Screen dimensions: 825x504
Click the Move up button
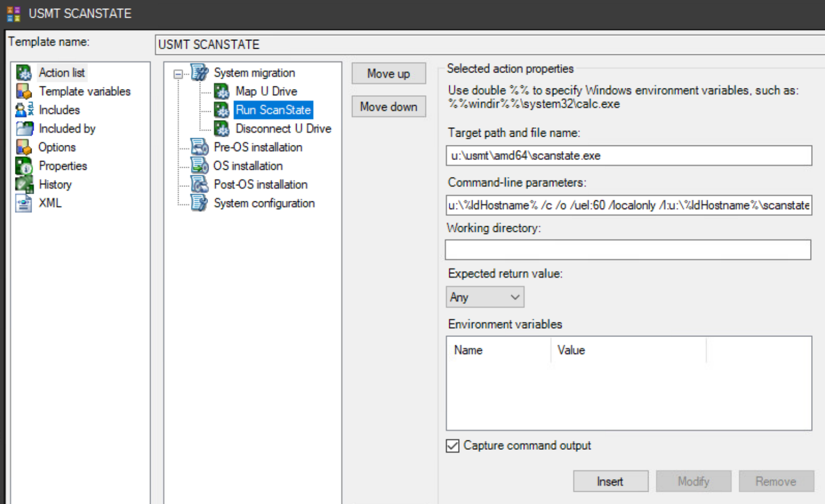[388, 73]
